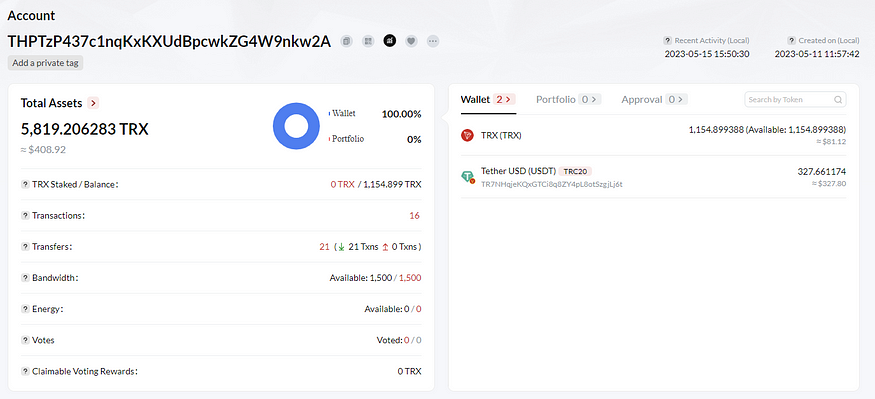Click created time 2023-05-11 11:57:42

817,54
